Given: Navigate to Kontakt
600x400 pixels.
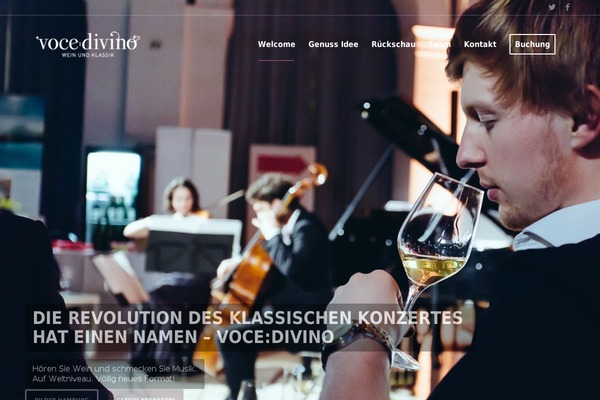Looking at the screenshot, I should click(x=480, y=44).
